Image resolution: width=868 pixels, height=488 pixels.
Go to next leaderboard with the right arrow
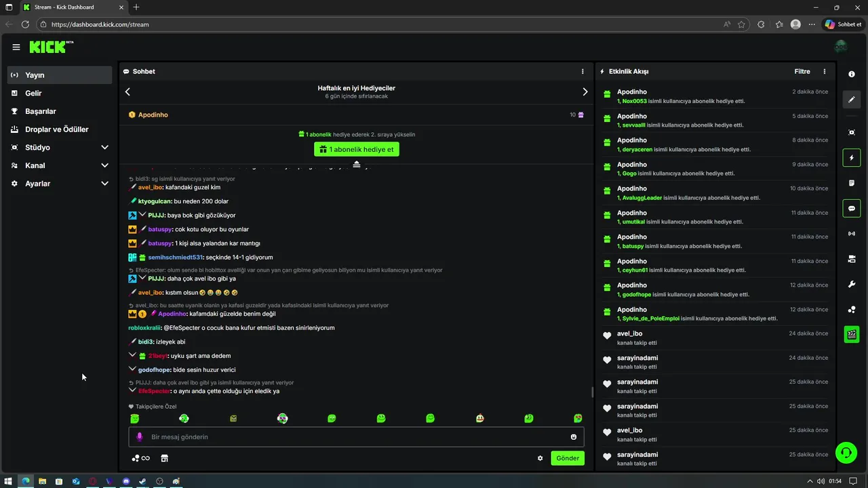point(585,91)
